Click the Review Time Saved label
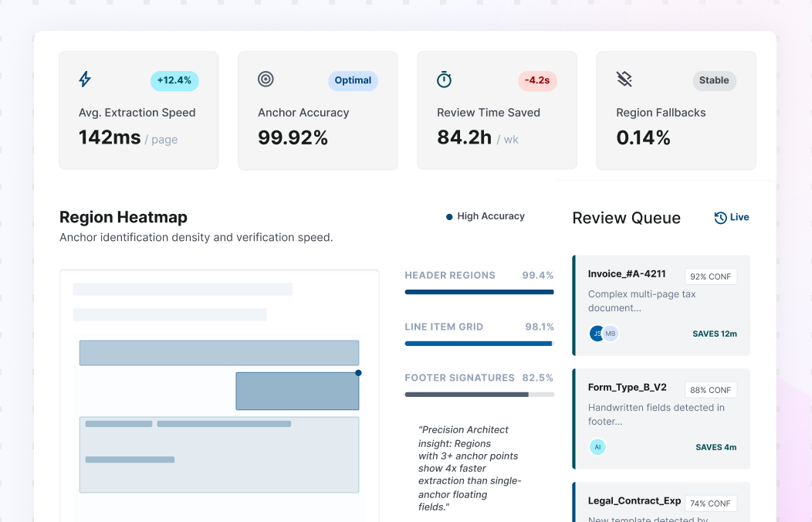812x522 pixels. 489,113
